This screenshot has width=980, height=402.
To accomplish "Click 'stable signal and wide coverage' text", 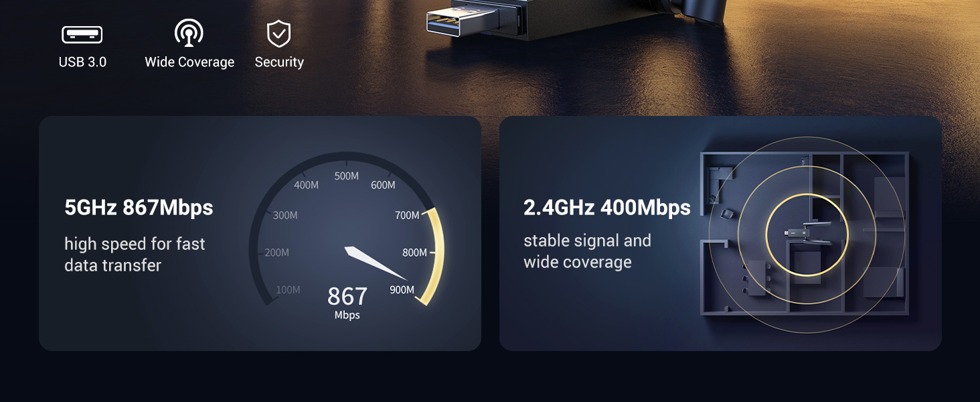I will [587, 251].
